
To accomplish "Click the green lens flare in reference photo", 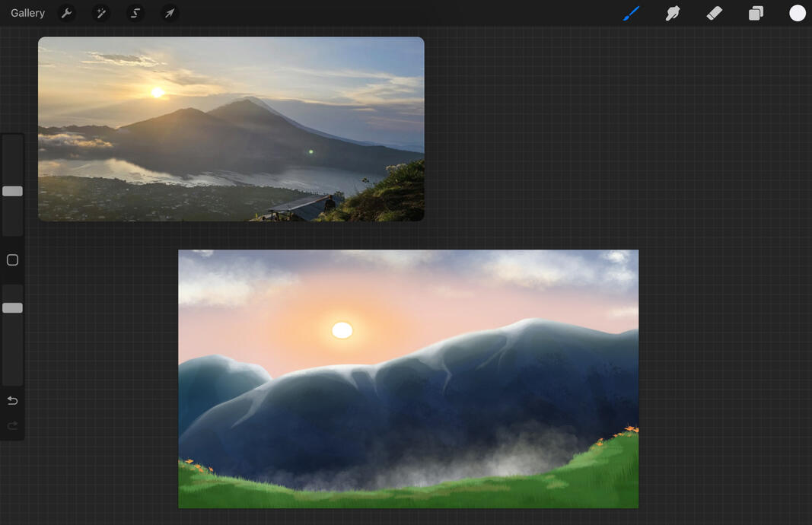I will click(x=310, y=152).
